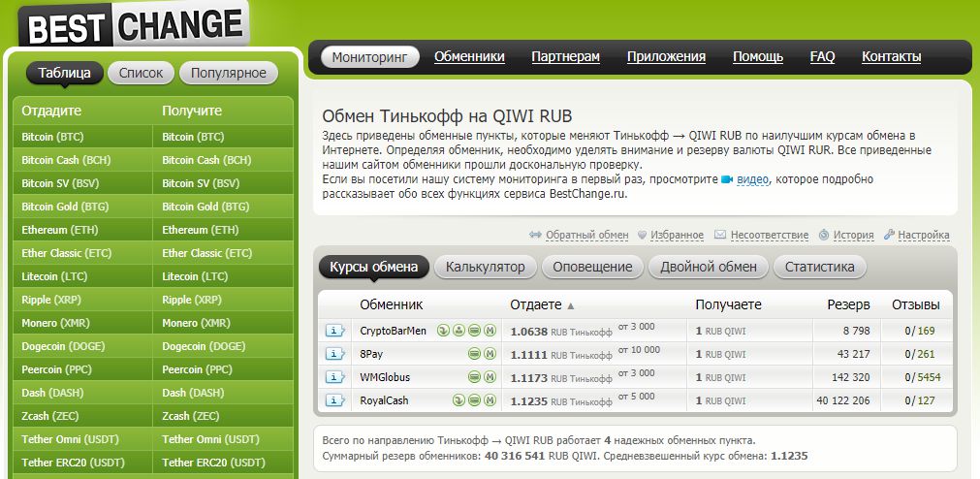Image resolution: width=980 pixels, height=479 pixels.
Task: Click the heart icon next to Избранное
Action: point(642,235)
